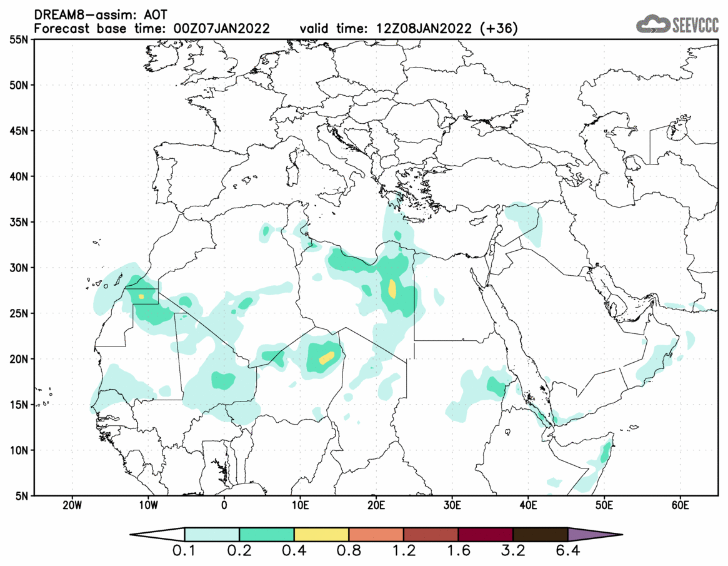
Task: Select the 0.1–0.2 light cyan color swatch
Action: (x=212, y=534)
